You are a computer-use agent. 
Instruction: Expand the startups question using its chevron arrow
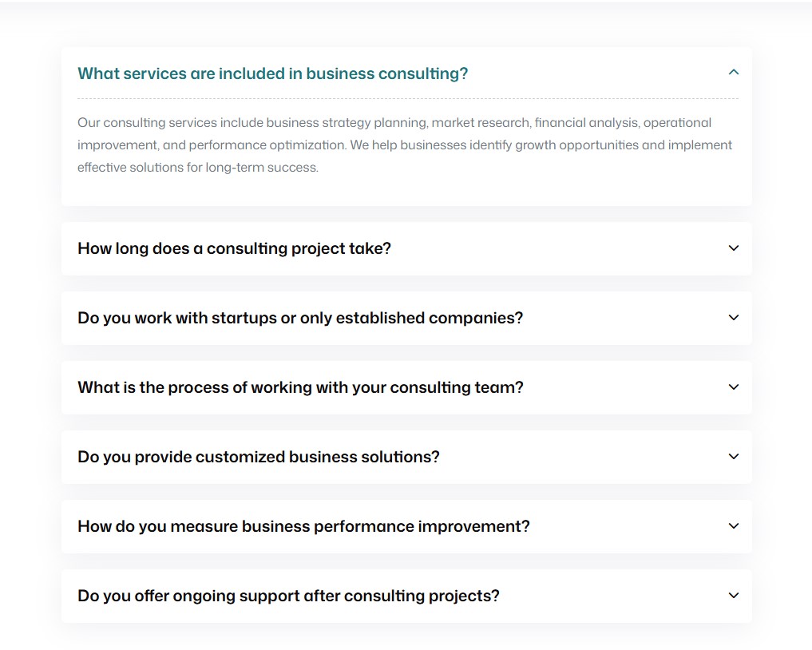[x=734, y=318]
